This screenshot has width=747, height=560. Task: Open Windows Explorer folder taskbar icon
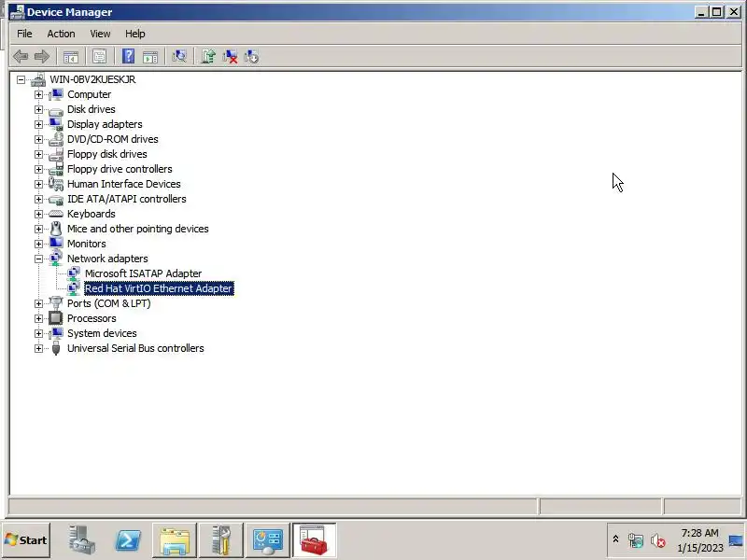click(x=175, y=540)
